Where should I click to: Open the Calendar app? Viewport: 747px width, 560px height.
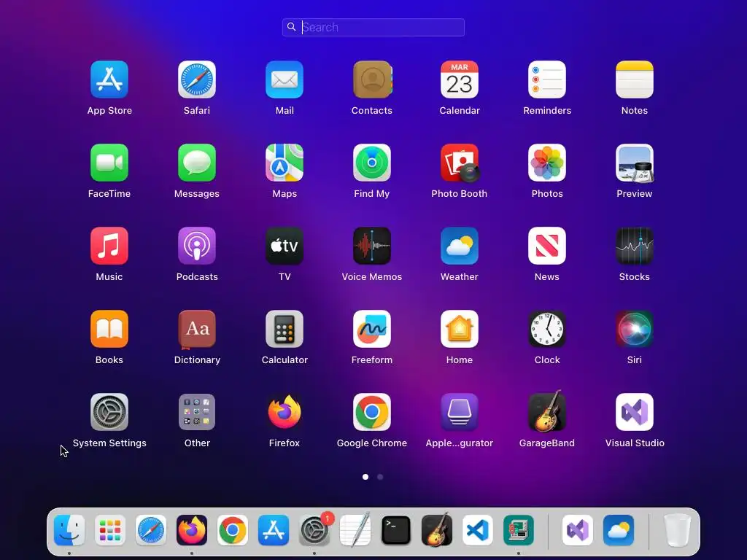point(460,79)
